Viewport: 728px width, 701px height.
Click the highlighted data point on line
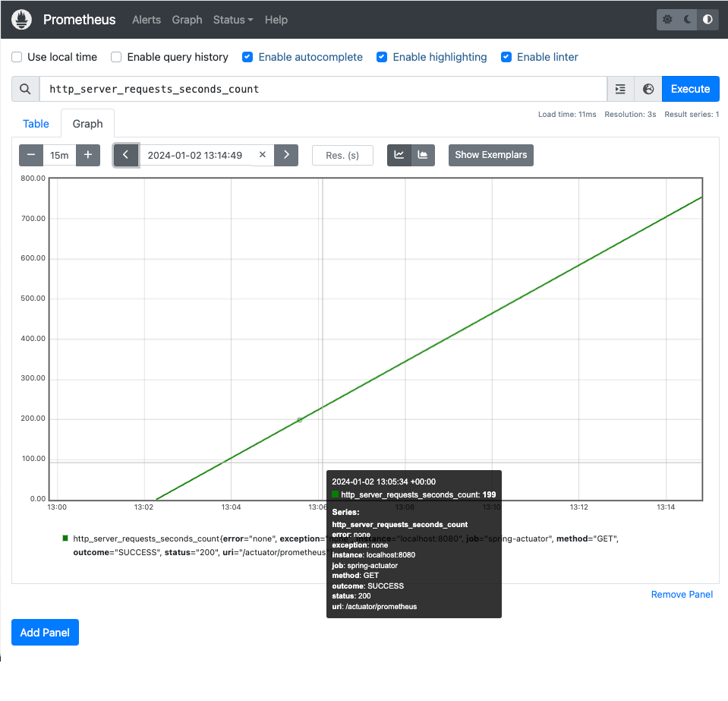coord(299,420)
